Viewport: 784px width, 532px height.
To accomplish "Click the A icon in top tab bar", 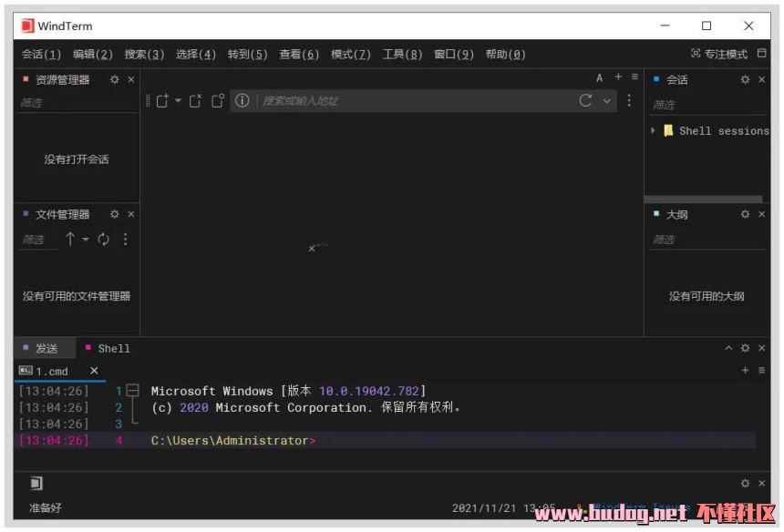I will [x=600, y=78].
